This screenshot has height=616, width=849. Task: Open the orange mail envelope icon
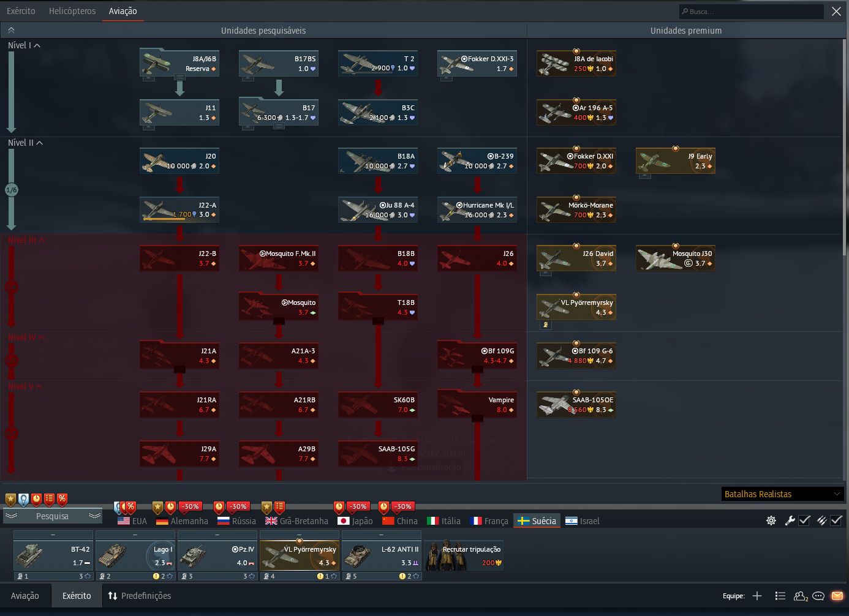(x=837, y=596)
